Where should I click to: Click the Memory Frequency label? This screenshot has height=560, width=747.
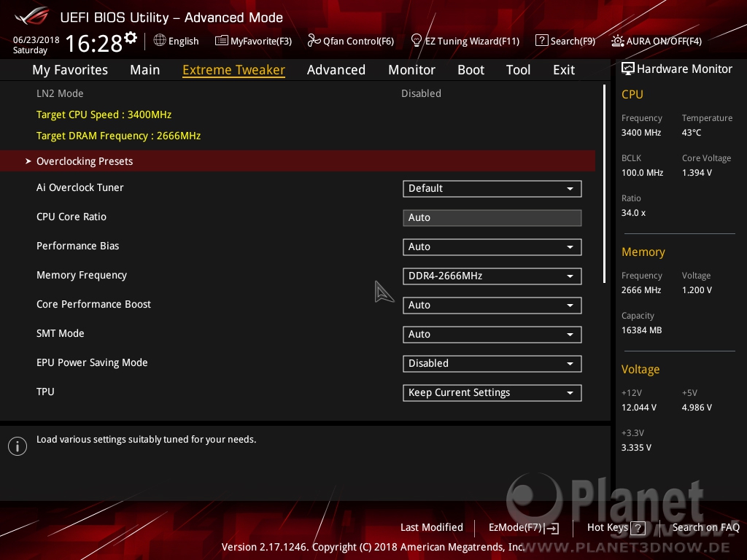click(x=82, y=275)
